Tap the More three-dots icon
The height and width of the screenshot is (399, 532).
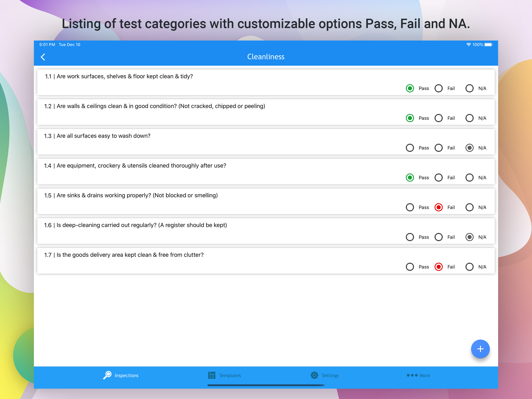click(412, 375)
